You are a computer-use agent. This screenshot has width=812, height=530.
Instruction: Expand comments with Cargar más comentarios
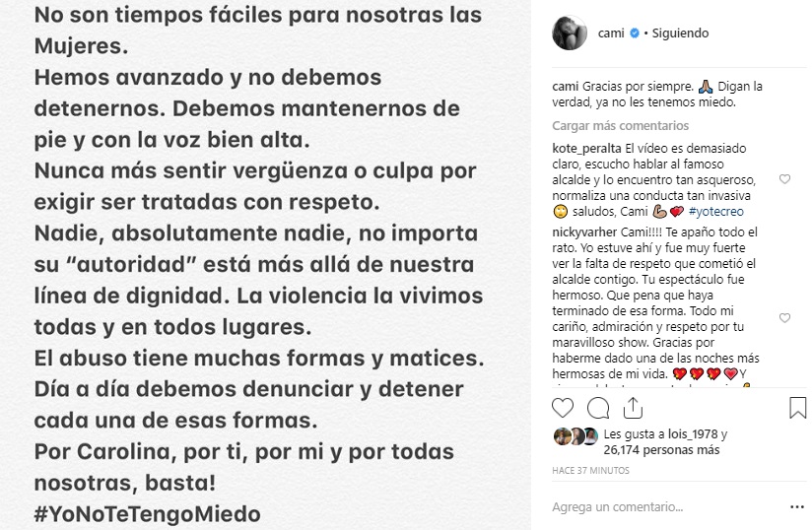coord(620,126)
